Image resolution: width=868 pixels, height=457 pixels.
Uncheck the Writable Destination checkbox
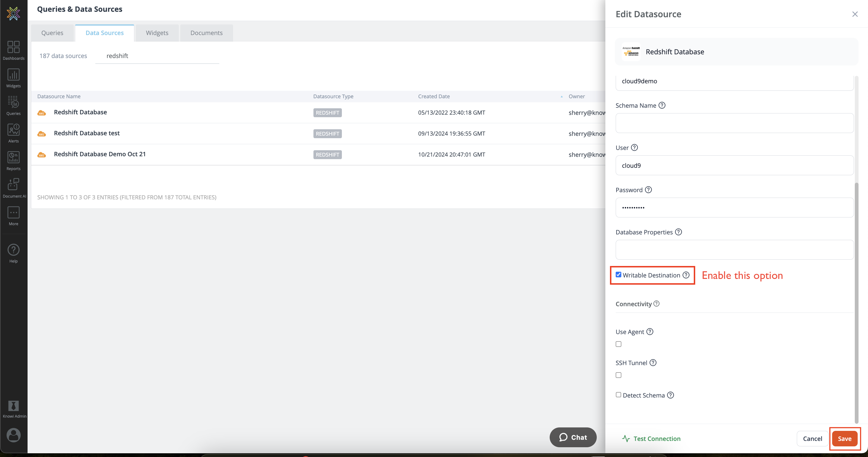tap(618, 275)
